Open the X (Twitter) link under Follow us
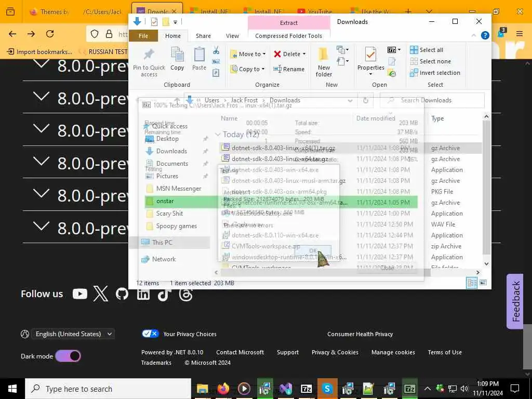The width and height of the screenshot is (532, 399). click(101, 294)
